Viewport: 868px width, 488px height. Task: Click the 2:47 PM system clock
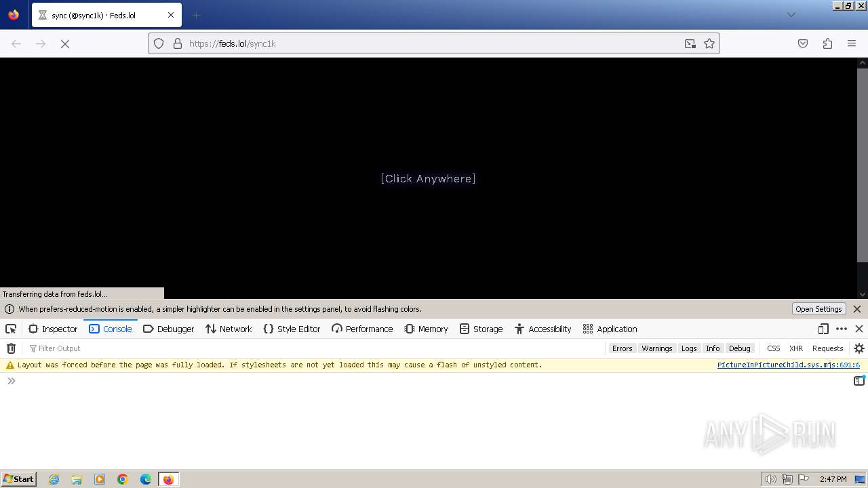833,479
